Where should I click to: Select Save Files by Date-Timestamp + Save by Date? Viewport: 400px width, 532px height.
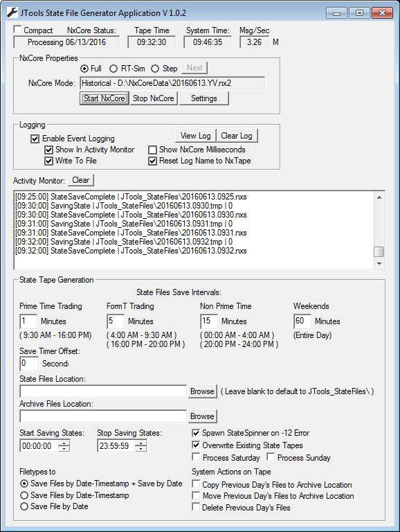click(24, 484)
